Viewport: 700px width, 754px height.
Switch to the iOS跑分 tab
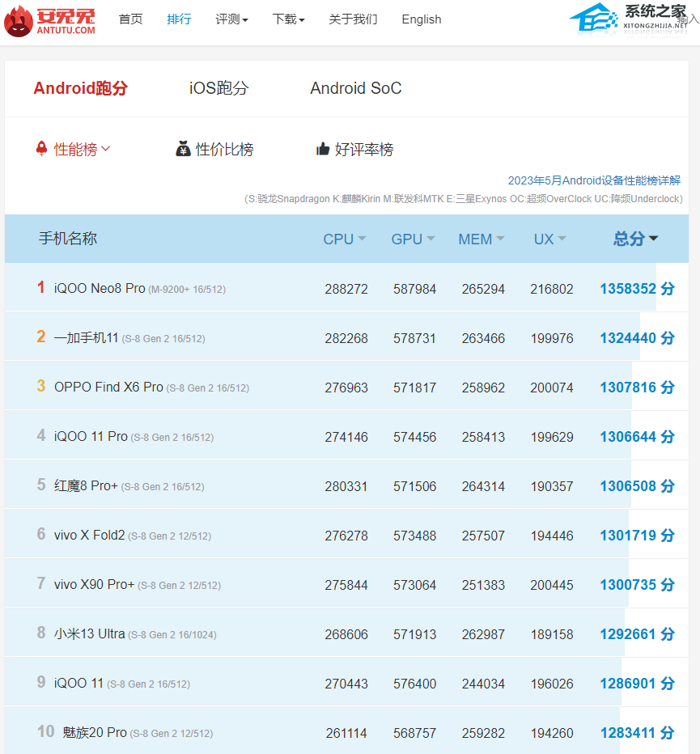(x=218, y=88)
